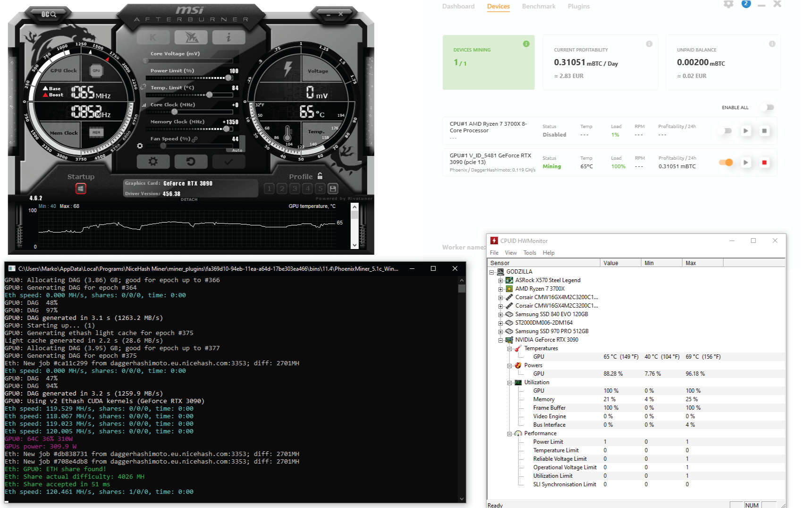Image resolution: width=812 pixels, height=508 pixels.
Task: Open NiceHash settings gear icon
Action: point(728,4)
